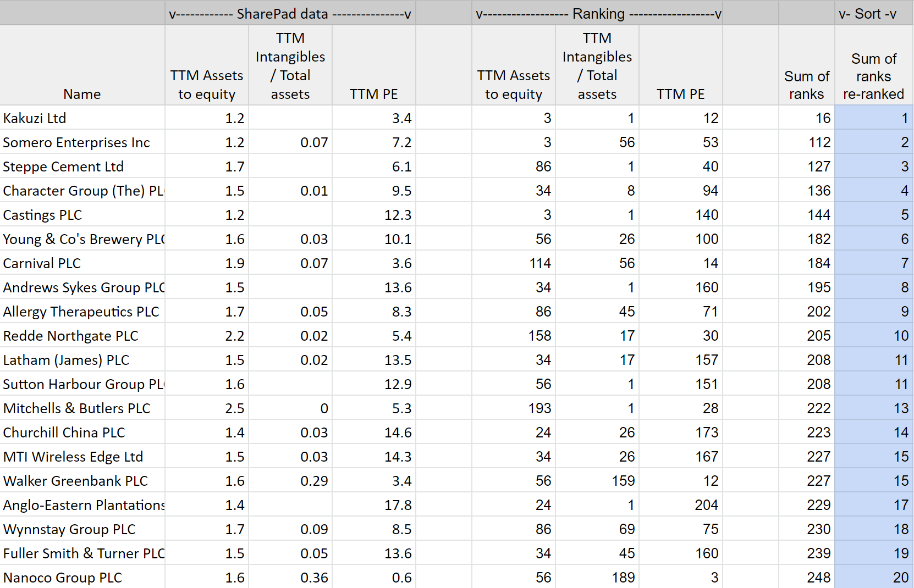Click Nanoco Group intangibles ranking 189
Image resolution: width=914 pixels, height=588 pixels.
pyautogui.click(x=597, y=577)
